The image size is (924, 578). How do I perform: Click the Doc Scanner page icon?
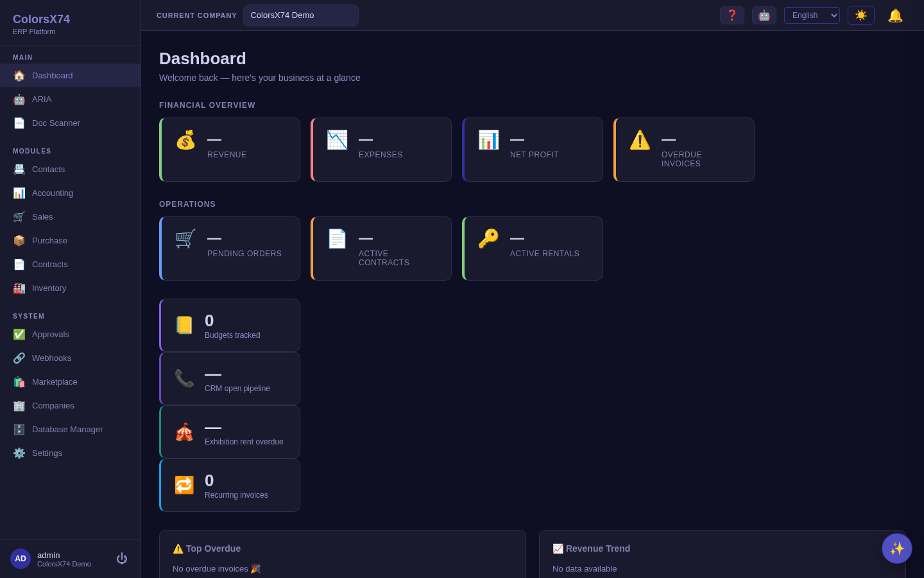tap(19, 123)
